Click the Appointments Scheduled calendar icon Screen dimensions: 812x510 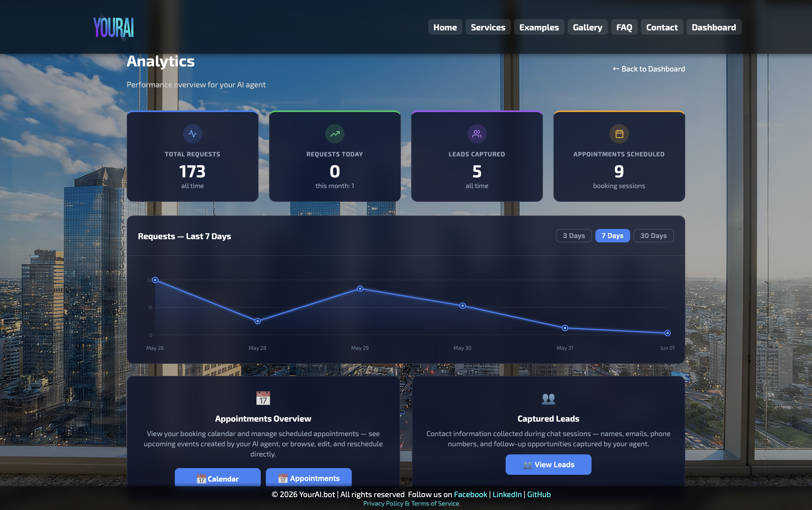pyautogui.click(x=619, y=134)
